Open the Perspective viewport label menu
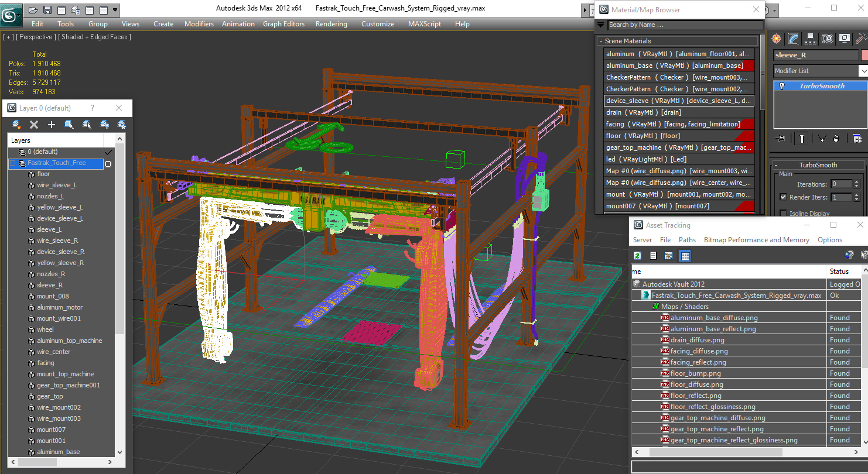 tap(36, 37)
